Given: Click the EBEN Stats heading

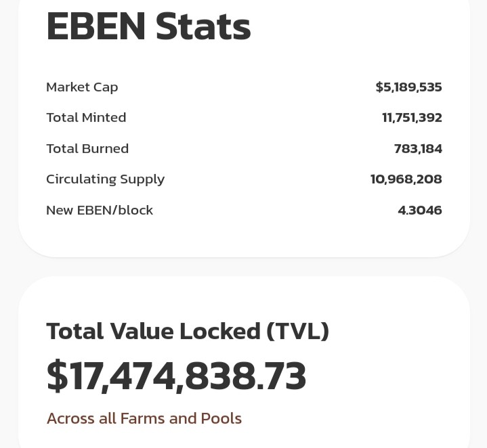Looking at the screenshot, I should pos(148,26).
